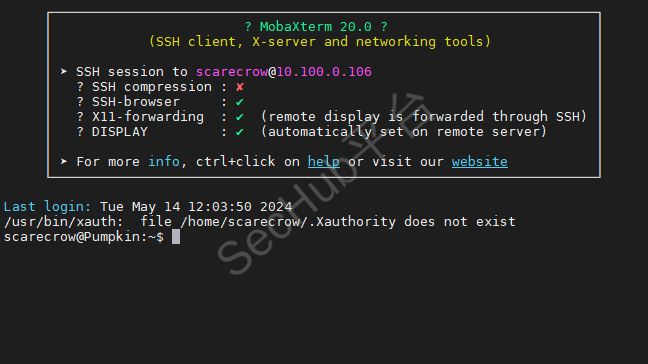Place cursor at terminal prompt block
This screenshot has width=648, height=364.
pos(176,237)
